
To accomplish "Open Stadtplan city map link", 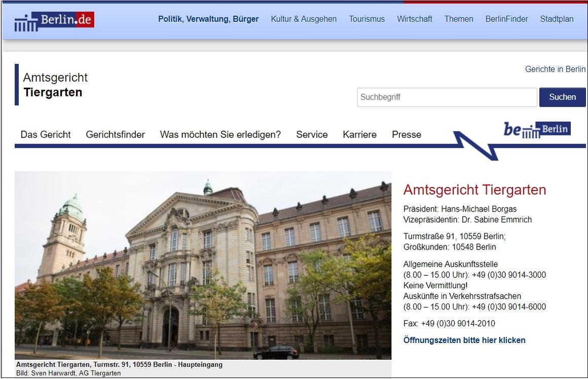I will [557, 19].
